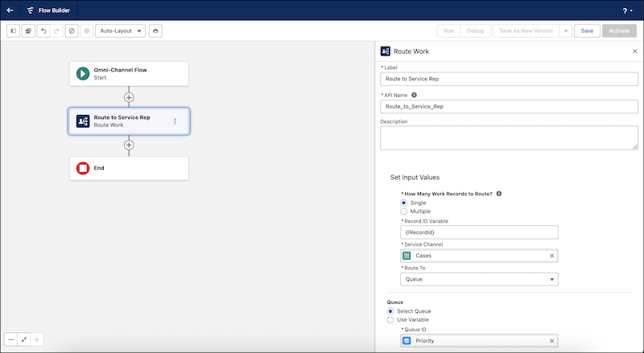Zoom out the canvas
This screenshot has height=353, width=644.
click(11, 339)
